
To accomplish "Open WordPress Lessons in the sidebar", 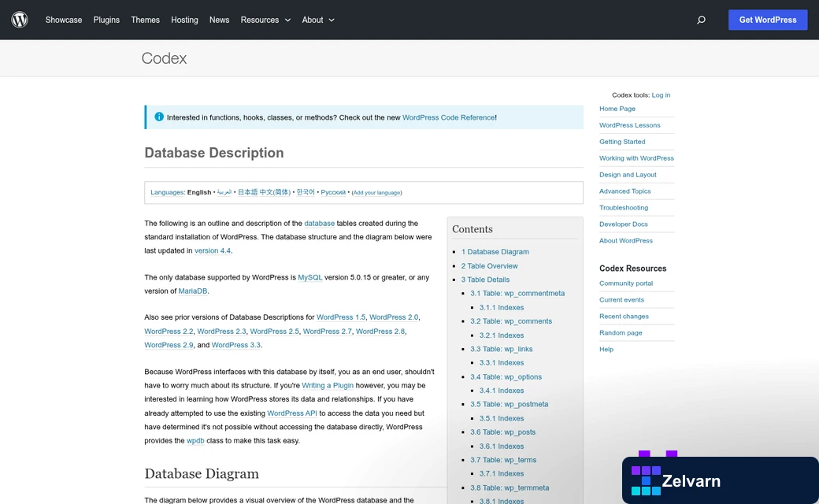I will [x=630, y=125].
